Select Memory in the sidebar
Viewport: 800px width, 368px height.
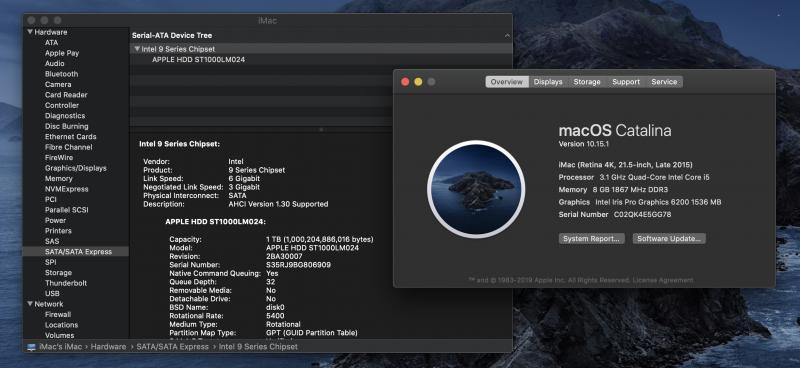[x=59, y=179]
